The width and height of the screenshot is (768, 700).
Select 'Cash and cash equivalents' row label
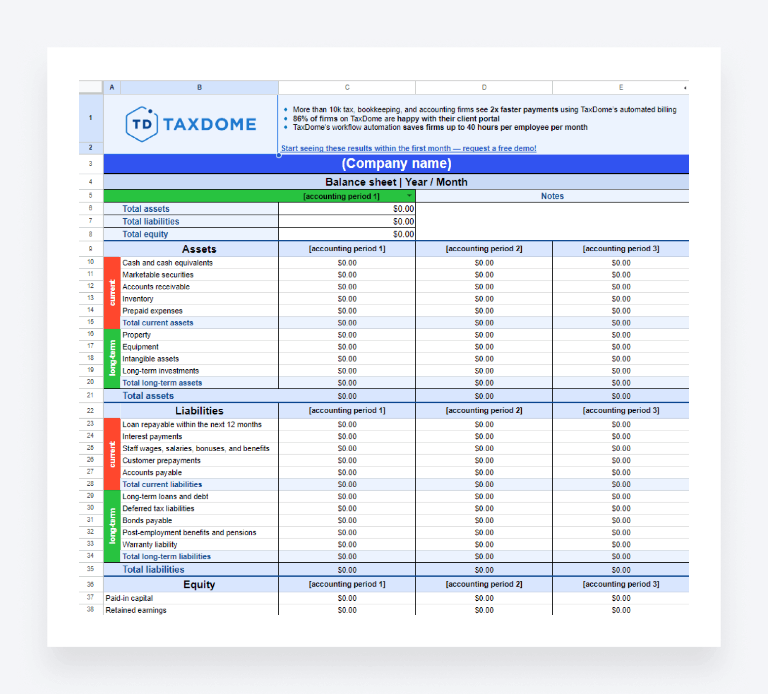click(x=167, y=263)
